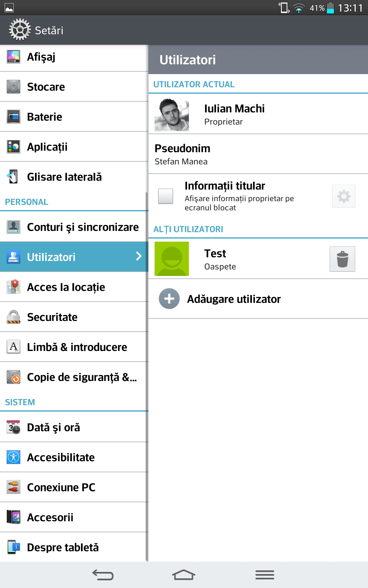Open the recent apps menu button
Screen dimensions: 368x588
pos(265,575)
